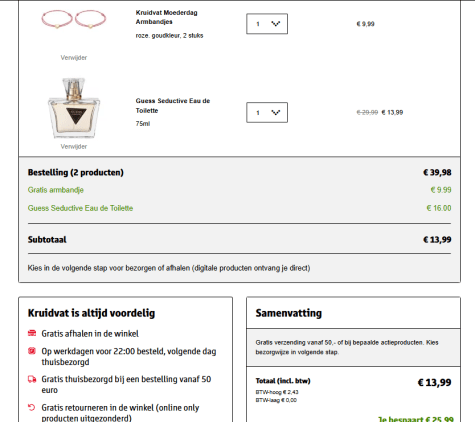This screenshot has width=475, height=422.
Task: Open the Kruidvat Moederdag Armbandjes product title
Action: [x=166, y=17]
